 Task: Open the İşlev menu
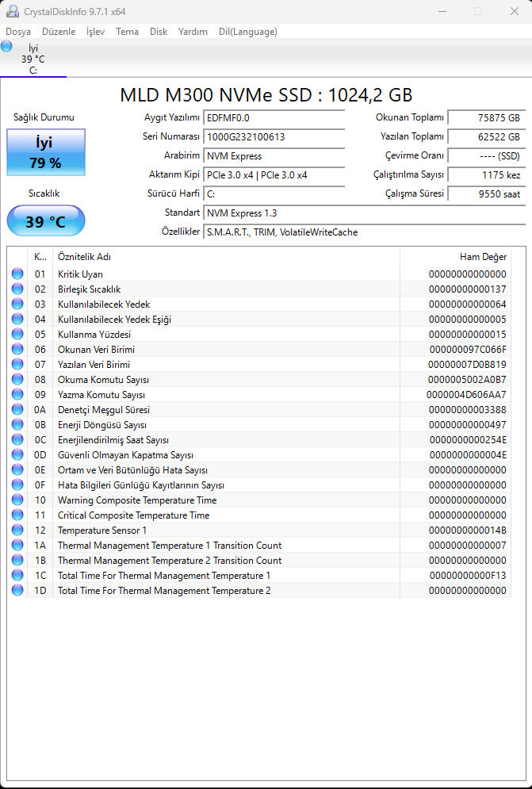96,32
